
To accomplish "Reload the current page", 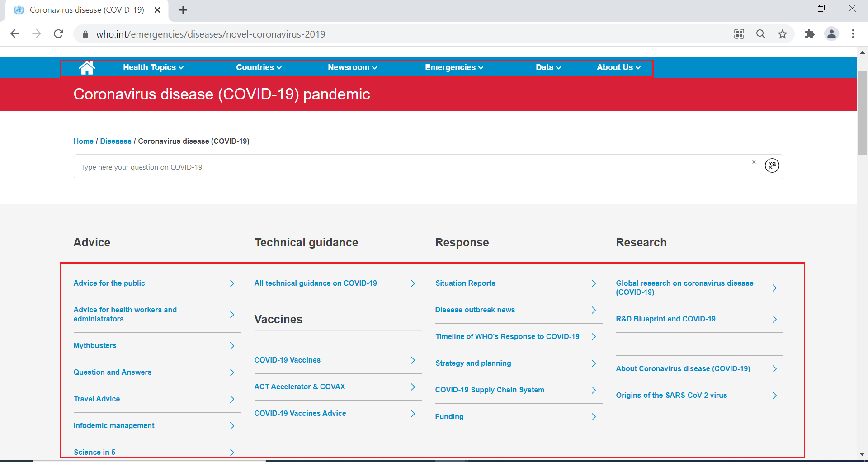I will tap(58, 34).
